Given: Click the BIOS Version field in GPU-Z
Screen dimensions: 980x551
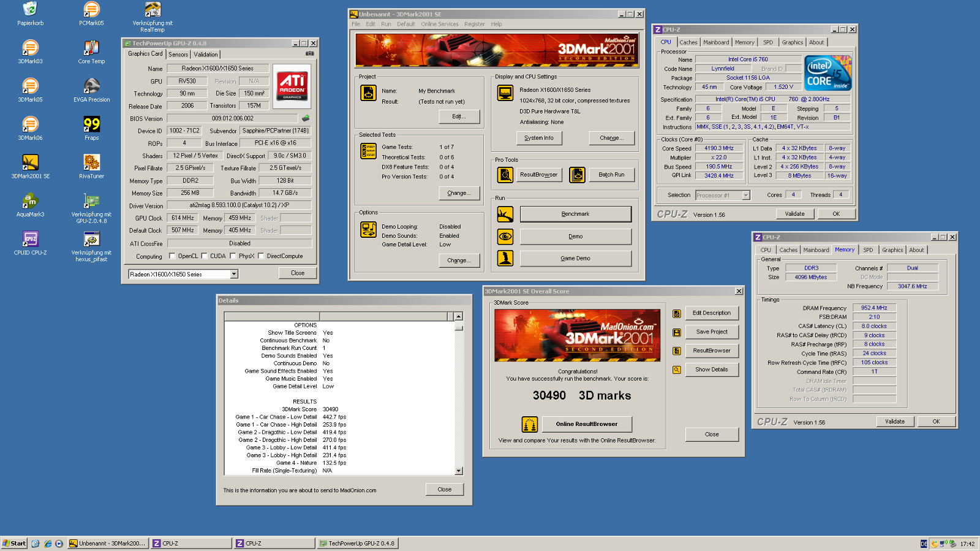Looking at the screenshot, I should (233, 118).
